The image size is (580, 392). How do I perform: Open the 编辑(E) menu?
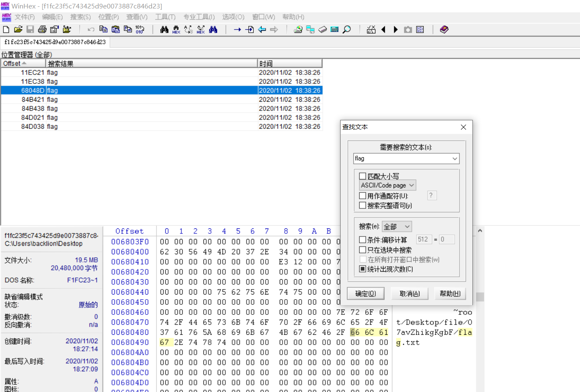(53, 17)
